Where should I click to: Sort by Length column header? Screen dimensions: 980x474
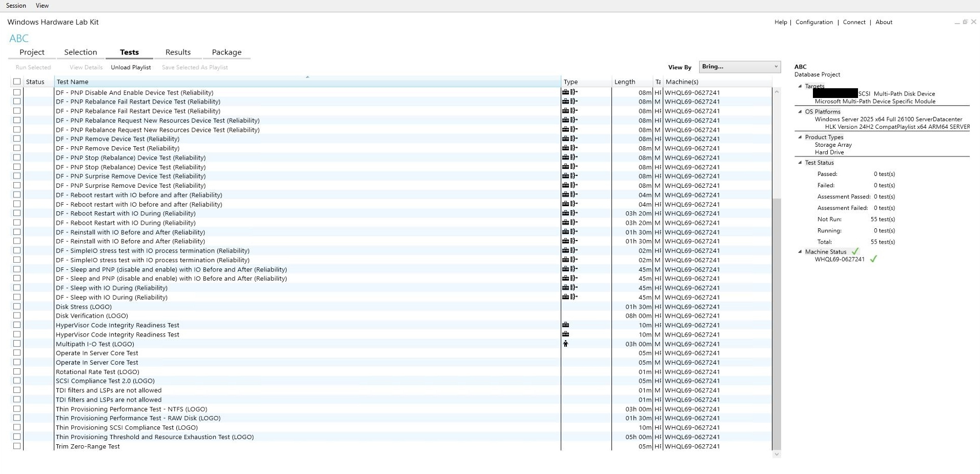tap(632, 82)
